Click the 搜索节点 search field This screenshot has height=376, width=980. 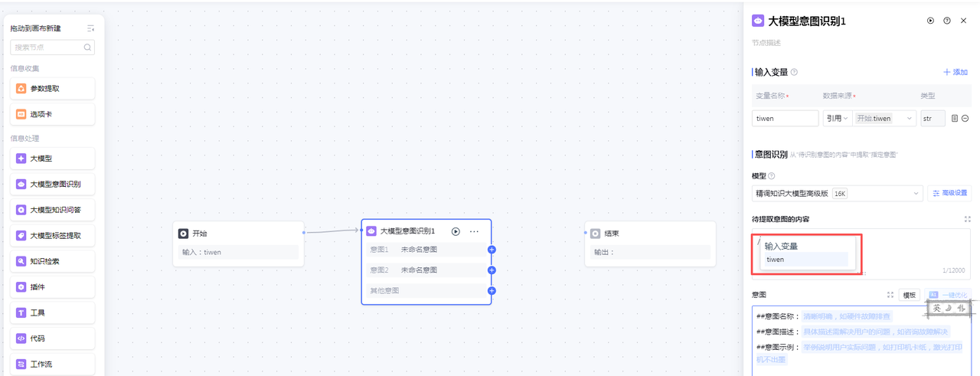(53, 47)
